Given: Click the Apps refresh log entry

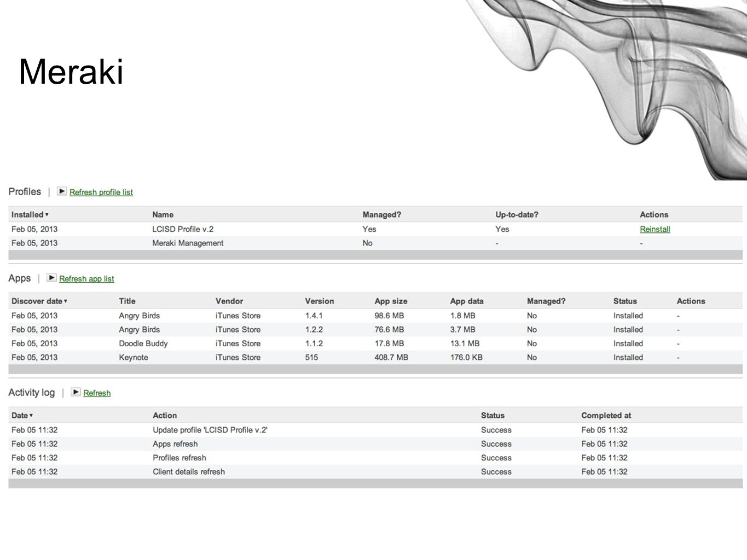Looking at the screenshot, I should [x=175, y=444].
